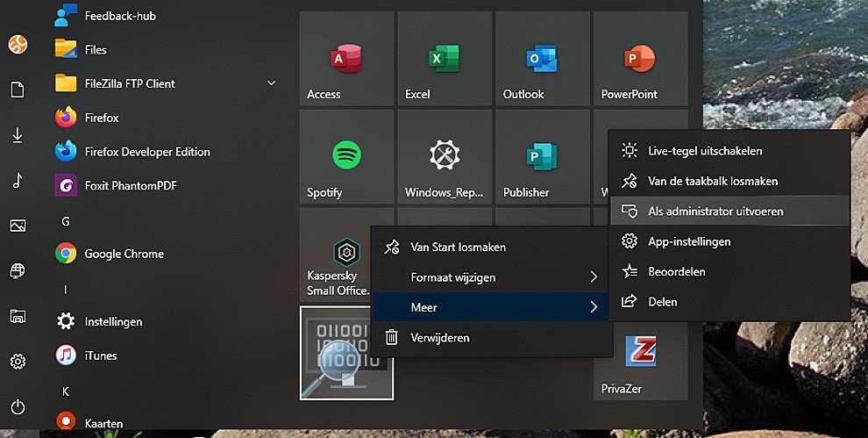Open Pictures from Start sidebar
This screenshot has width=868, height=438.
tap(18, 226)
